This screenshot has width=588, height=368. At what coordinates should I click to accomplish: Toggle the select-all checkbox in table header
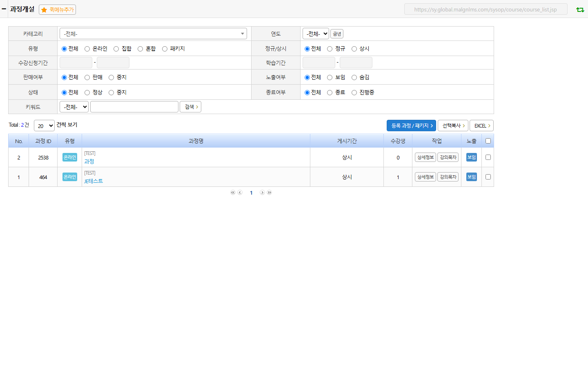point(488,141)
